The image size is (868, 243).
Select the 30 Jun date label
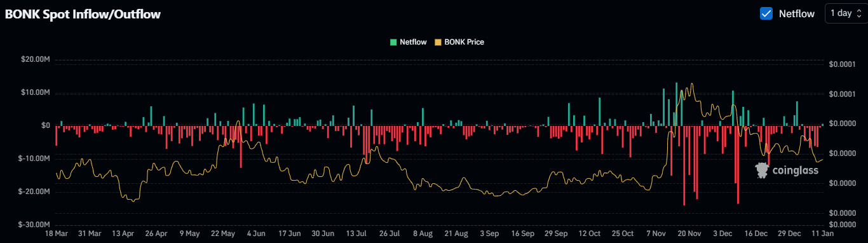(x=323, y=233)
